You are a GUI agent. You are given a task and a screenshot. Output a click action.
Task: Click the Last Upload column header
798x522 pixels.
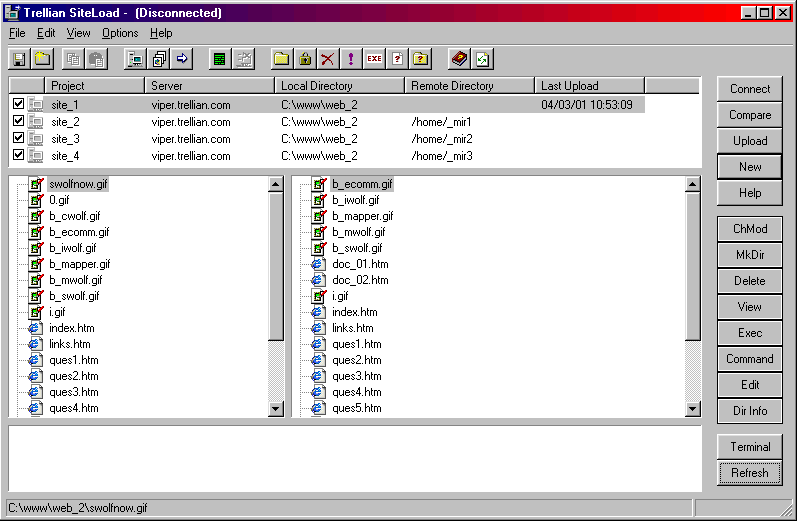pos(590,85)
